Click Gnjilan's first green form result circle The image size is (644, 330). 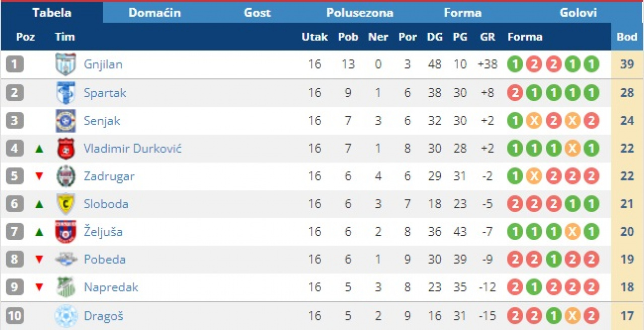(515, 64)
